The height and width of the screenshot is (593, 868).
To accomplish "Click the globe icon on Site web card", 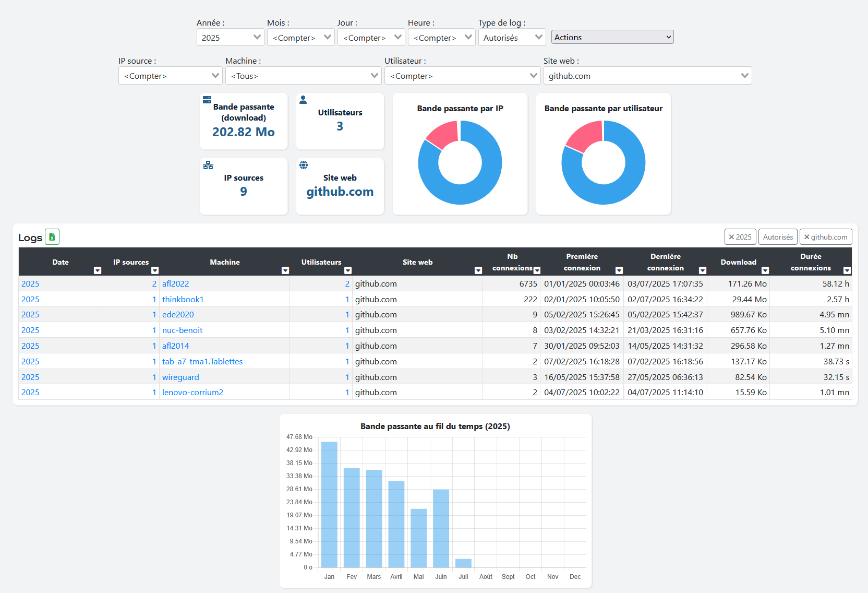I will (x=304, y=165).
